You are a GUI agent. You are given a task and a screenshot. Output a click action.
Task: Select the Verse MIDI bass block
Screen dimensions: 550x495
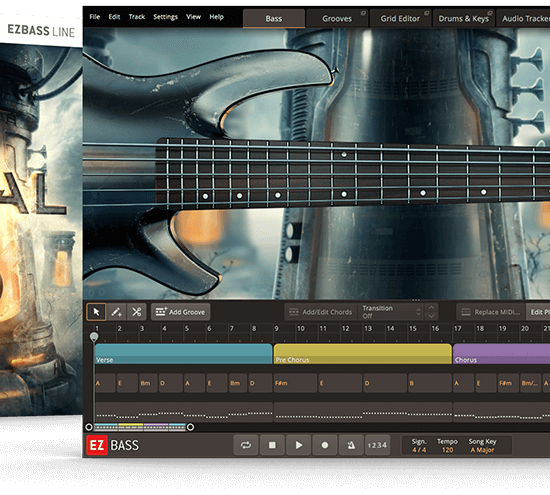183,412
